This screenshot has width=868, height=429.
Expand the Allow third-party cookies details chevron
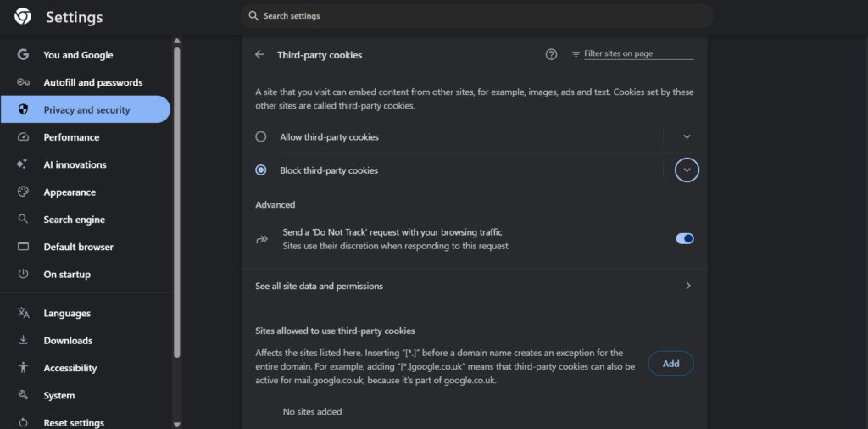(x=687, y=136)
